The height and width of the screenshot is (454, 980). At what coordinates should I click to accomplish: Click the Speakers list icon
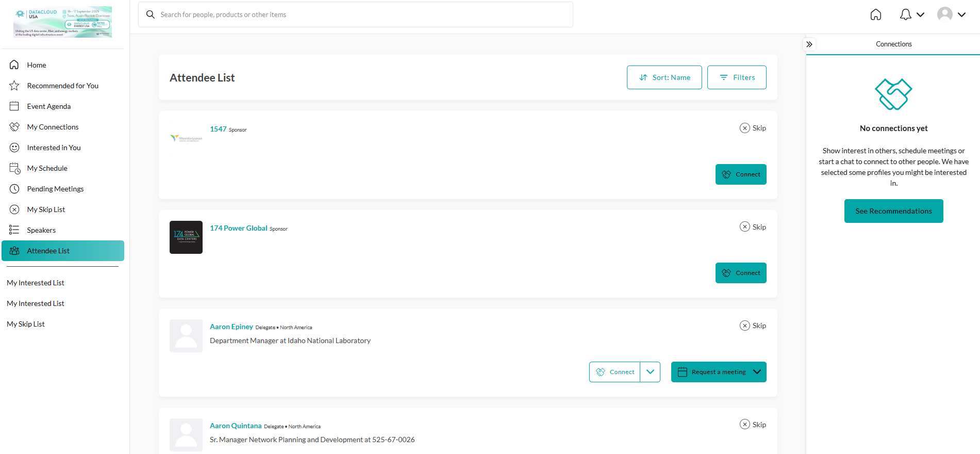click(14, 230)
